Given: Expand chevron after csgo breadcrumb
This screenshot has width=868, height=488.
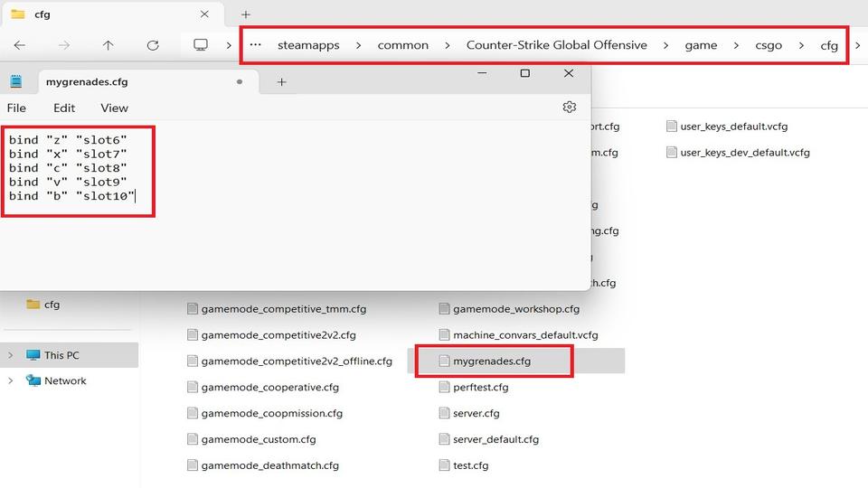Looking at the screenshot, I should (801, 45).
